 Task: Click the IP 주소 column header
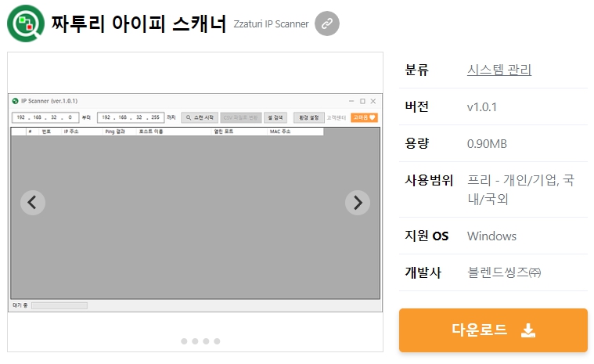(x=71, y=132)
